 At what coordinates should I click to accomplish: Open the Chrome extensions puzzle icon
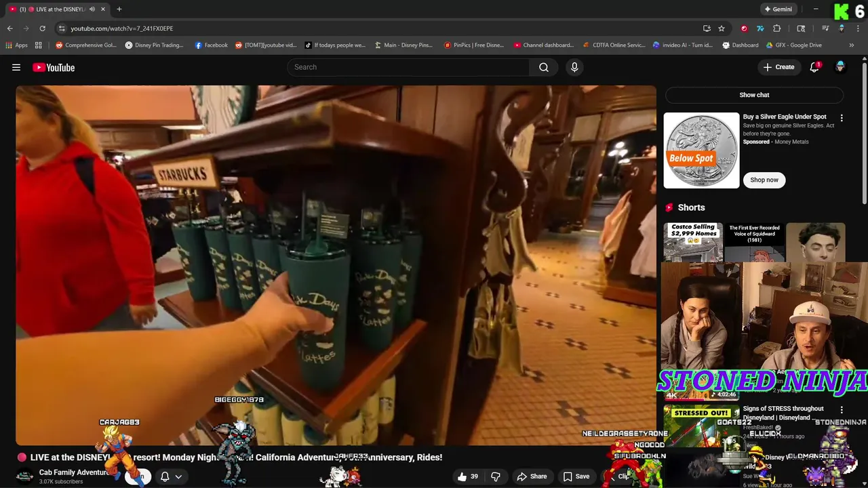point(777,28)
